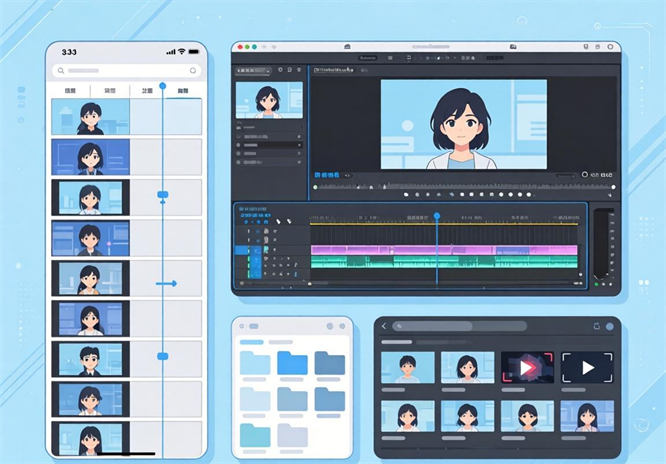Click the blue highlighted transport icon under the preview

coord(452,195)
